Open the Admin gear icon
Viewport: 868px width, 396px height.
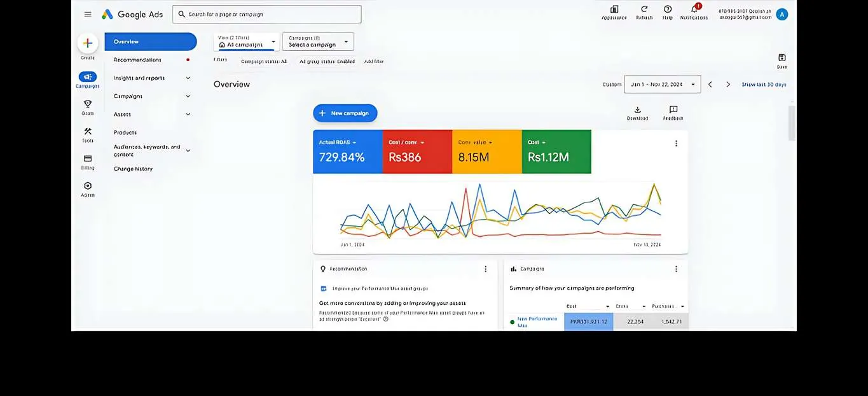coord(88,186)
